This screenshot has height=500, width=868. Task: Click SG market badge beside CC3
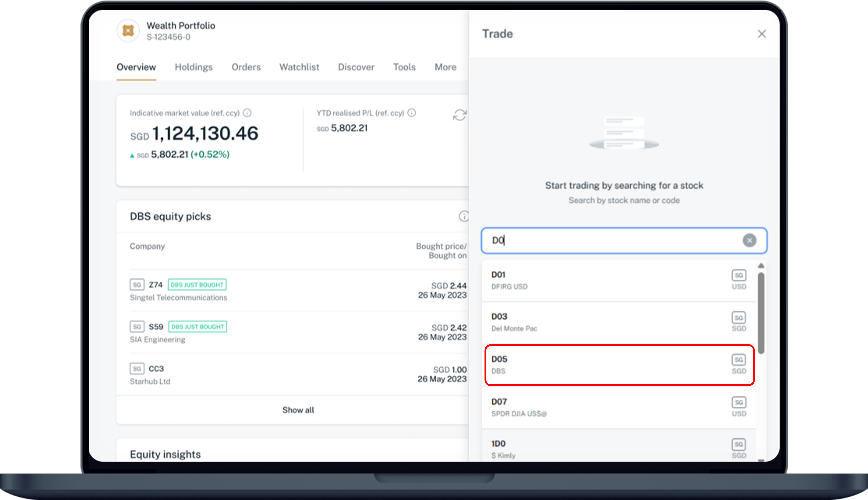point(137,368)
